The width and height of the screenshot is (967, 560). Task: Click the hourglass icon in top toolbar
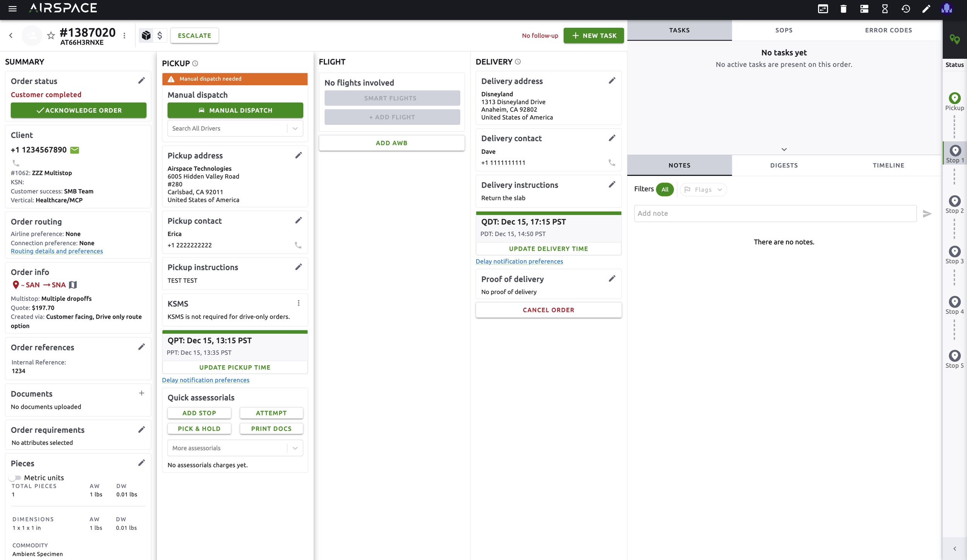[x=885, y=9]
